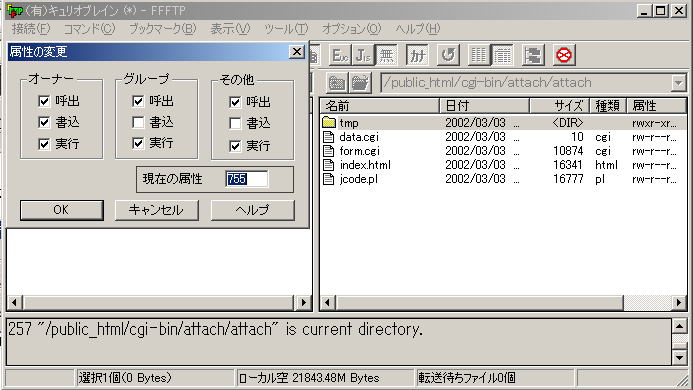Toggle group 呼出 (read) checkbox
This screenshot has height=390, width=693.
pyautogui.click(x=138, y=101)
